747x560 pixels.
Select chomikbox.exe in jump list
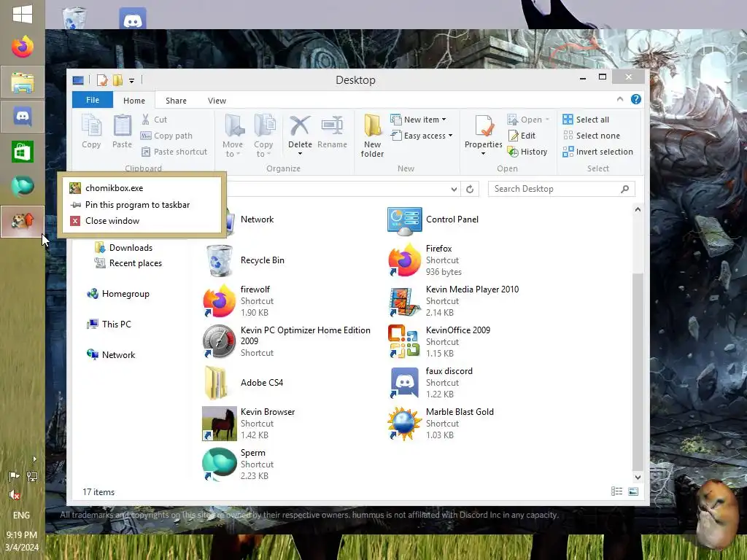coord(142,188)
